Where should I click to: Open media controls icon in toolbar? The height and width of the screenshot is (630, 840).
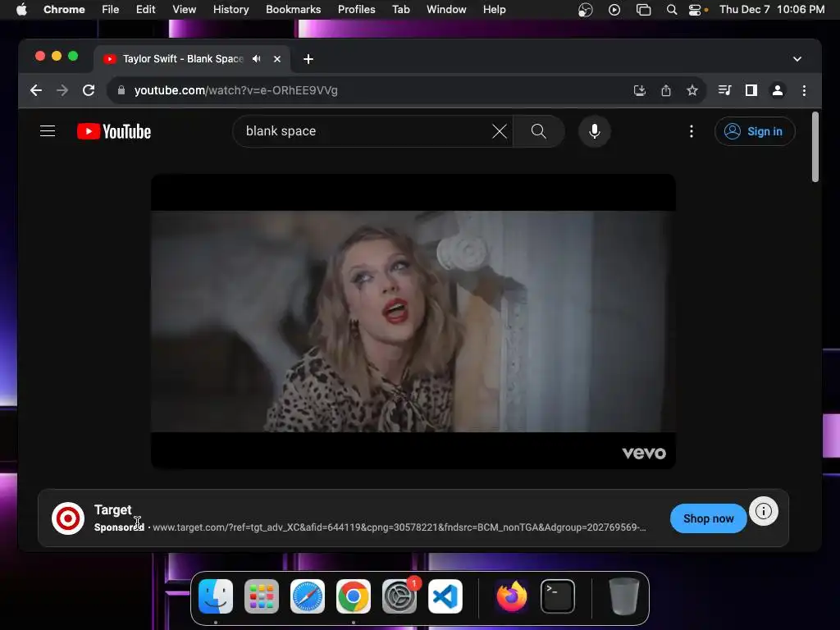[x=725, y=90]
